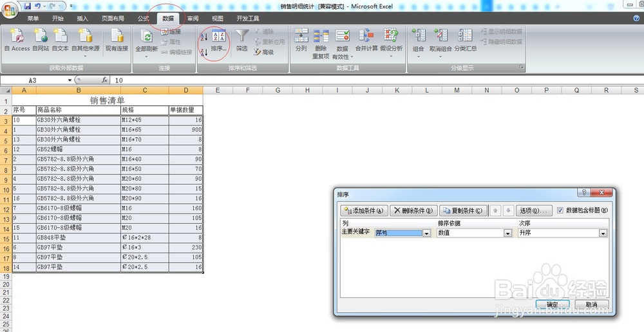Click the Name Box showing A3
This screenshot has width=644, height=332.
(x=33, y=80)
